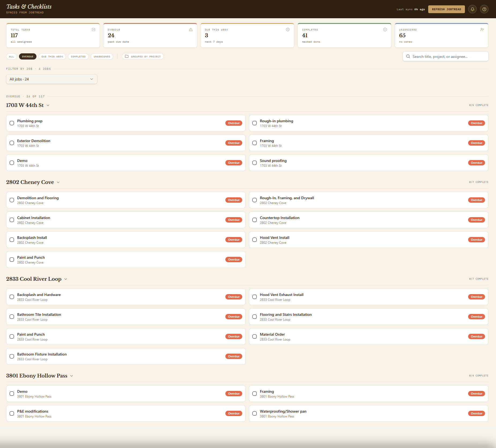Open the Bathroom Tile Installation task
The height and width of the screenshot is (448, 496).
[126, 317]
